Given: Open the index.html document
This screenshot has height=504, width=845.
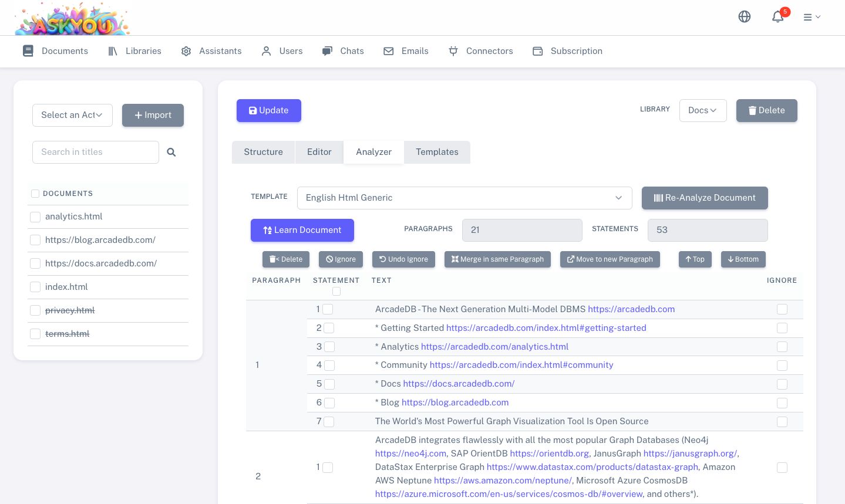Looking at the screenshot, I should [x=66, y=287].
